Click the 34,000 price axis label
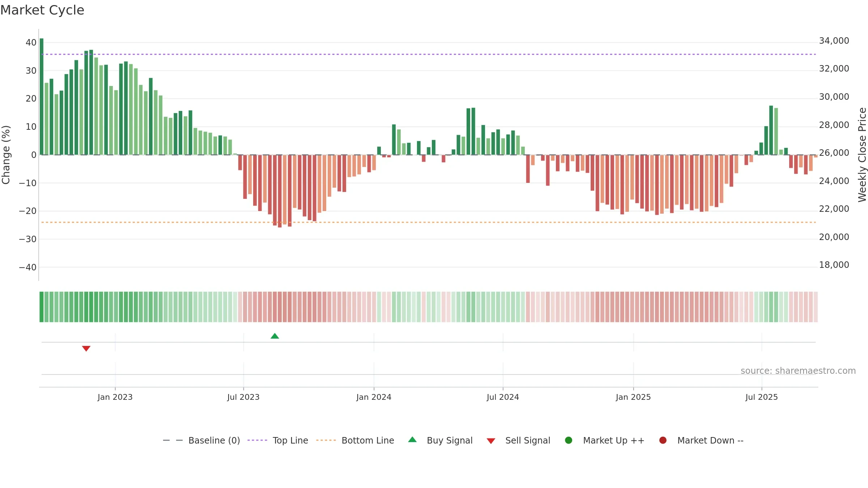Screen dimensions: 868x488 click(x=834, y=41)
